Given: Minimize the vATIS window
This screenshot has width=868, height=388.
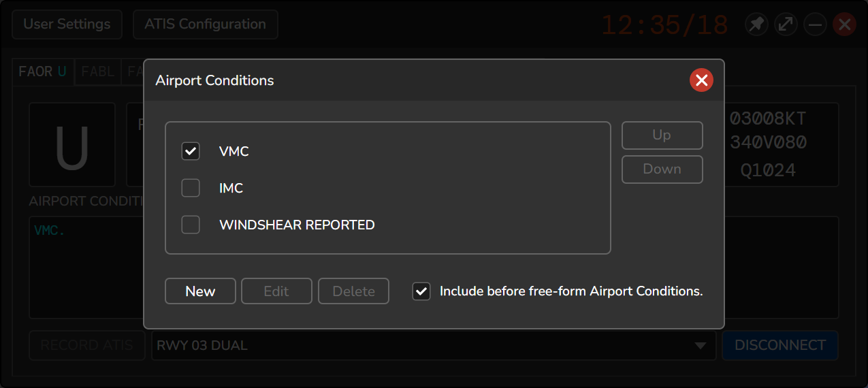Looking at the screenshot, I should click(x=815, y=25).
